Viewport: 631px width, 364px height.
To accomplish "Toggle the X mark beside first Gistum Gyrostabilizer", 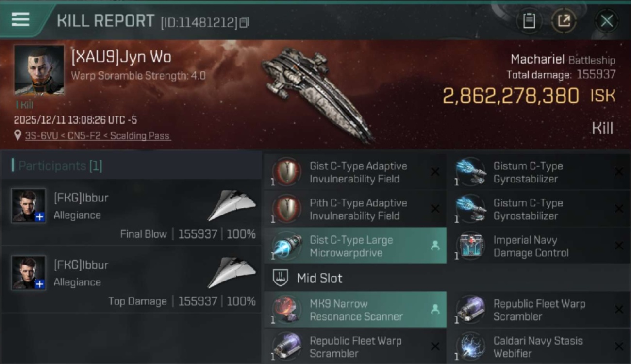I will 619,172.
